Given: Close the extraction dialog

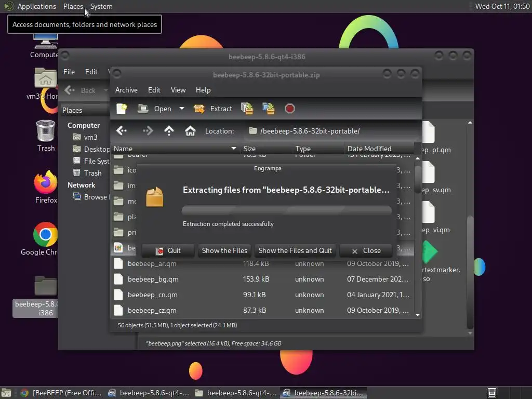Looking at the screenshot, I should [x=366, y=251].
